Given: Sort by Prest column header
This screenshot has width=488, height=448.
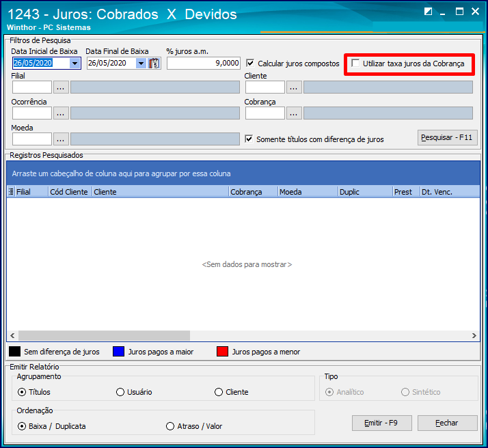Looking at the screenshot, I should (x=407, y=192).
